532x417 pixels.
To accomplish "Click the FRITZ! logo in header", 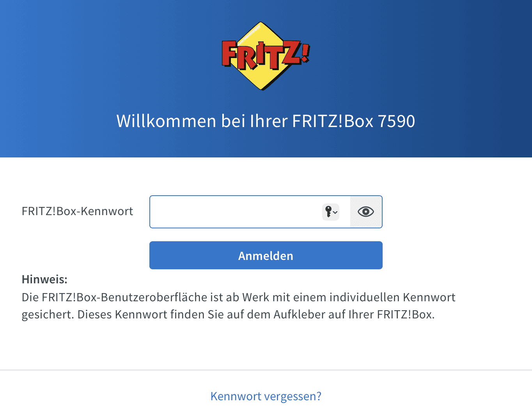I will (x=266, y=56).
